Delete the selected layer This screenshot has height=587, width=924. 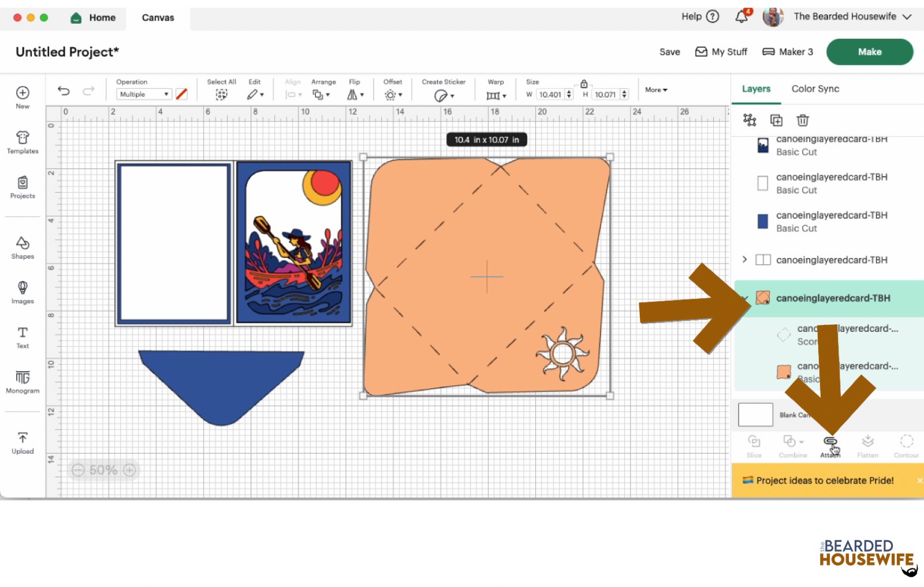pyautogui.click(x=803, y=120)
